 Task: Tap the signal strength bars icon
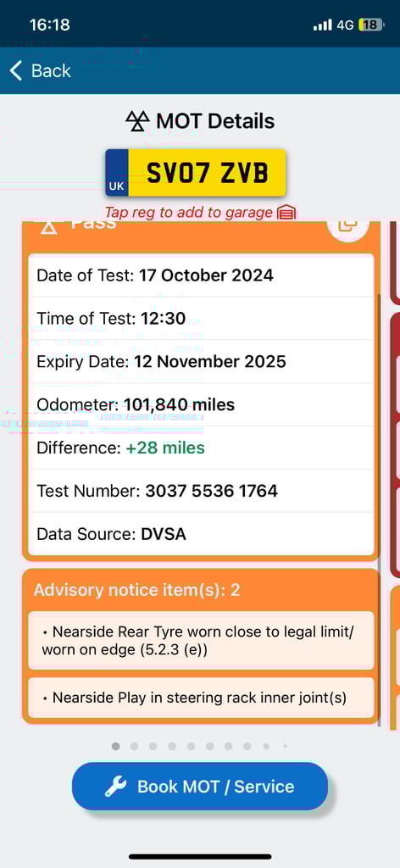(323, 25)
